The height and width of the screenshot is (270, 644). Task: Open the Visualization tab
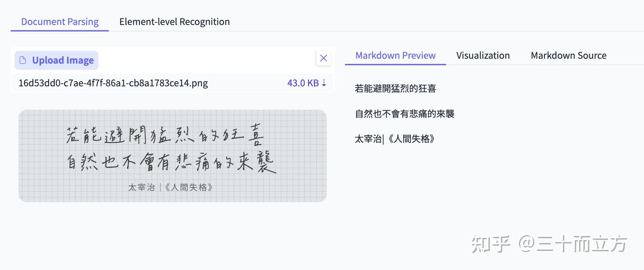click(x=483, y=55)
